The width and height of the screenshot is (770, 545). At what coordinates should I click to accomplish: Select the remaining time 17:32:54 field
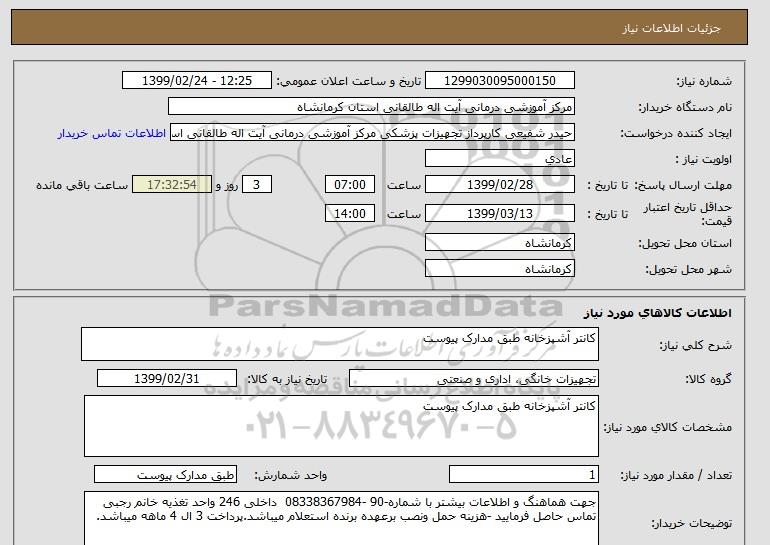[x=172, y=185]
